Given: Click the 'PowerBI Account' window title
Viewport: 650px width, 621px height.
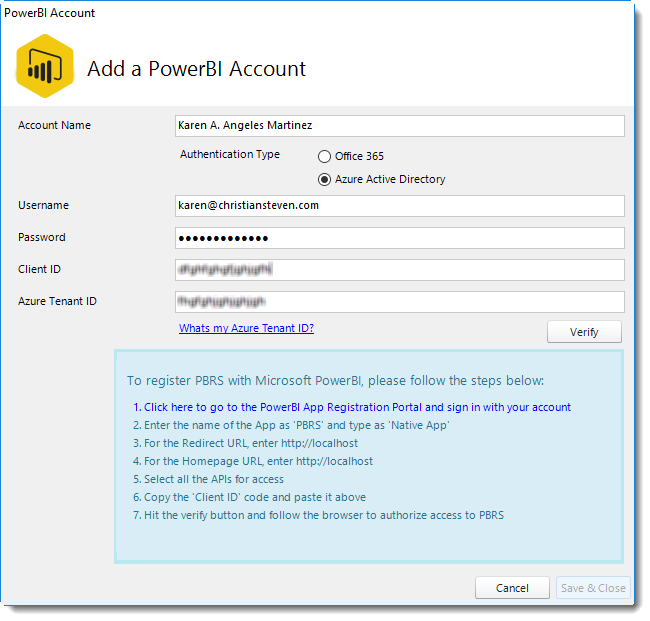Looking at the screenshot, I should pos(49,13).
